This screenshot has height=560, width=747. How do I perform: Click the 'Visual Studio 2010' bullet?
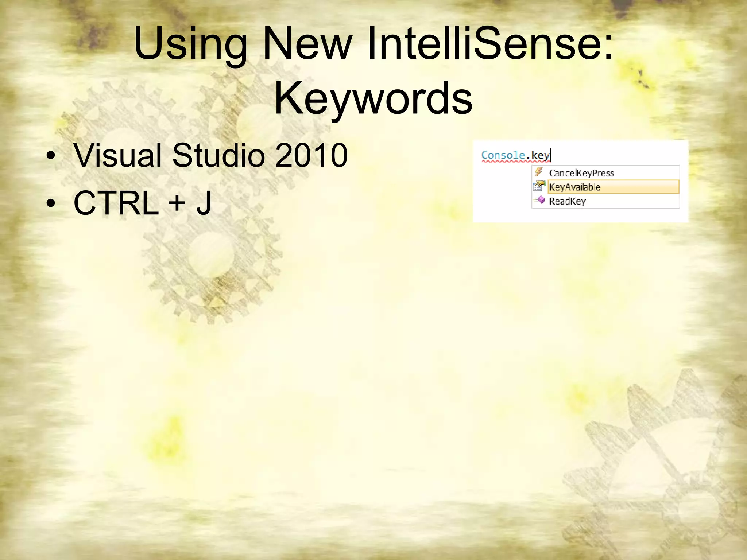tap(210, 155)
